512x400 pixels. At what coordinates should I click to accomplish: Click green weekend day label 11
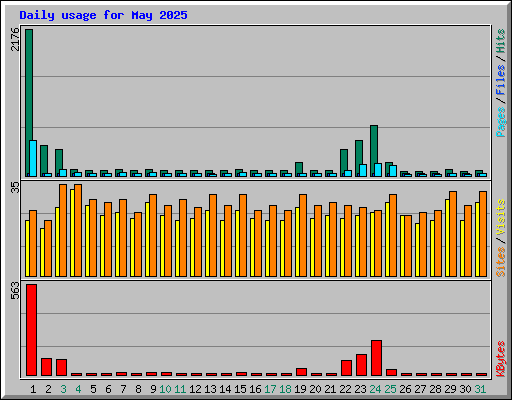[x=180, y=389]
